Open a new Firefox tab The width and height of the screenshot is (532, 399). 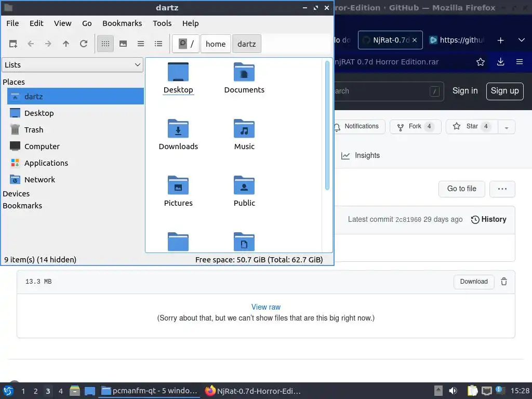(x=500, y=41)
